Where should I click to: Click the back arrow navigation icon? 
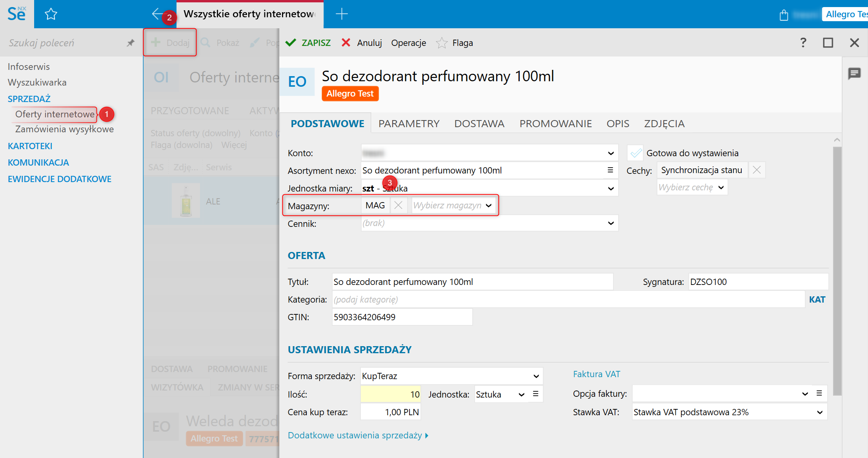click(x=157, y=14)
